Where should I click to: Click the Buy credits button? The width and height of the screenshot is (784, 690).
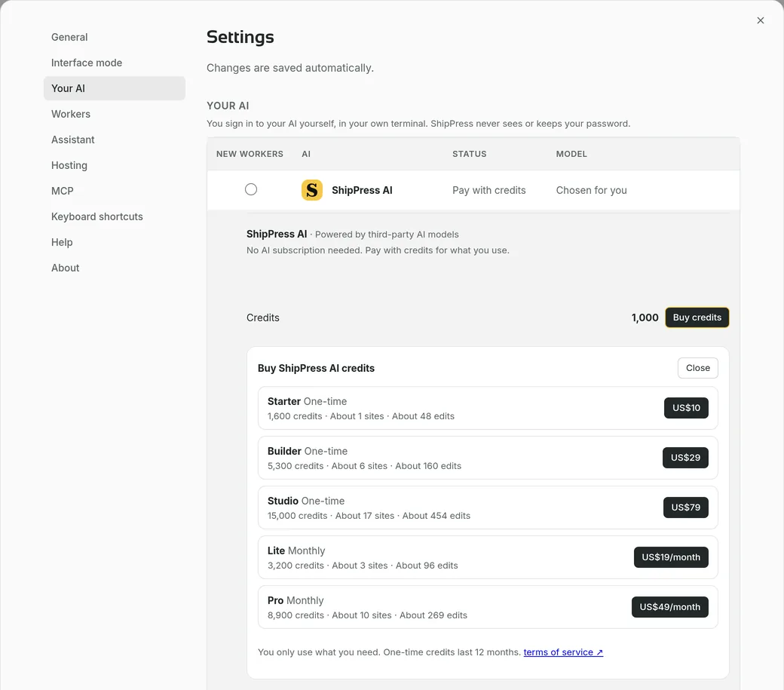[x=697, y=317]
